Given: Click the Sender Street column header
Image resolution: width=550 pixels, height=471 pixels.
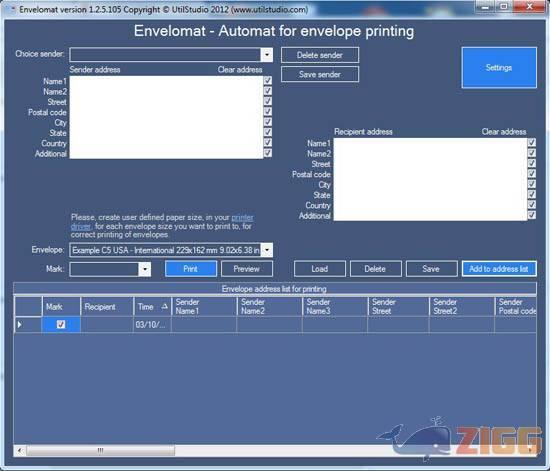Looking at the screenshot, I should coord(398,307).
